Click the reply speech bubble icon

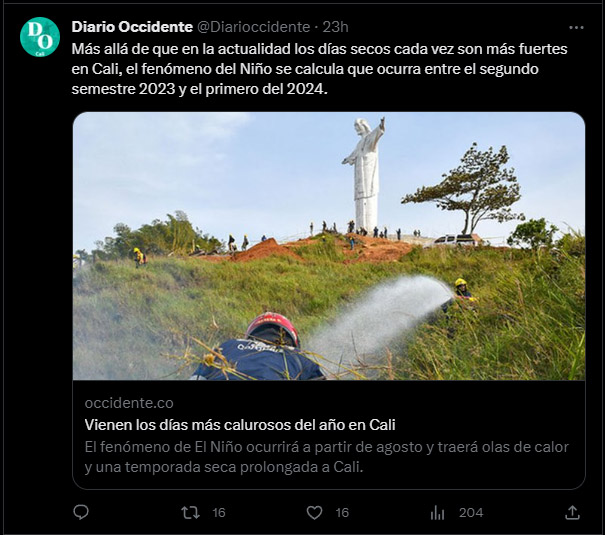[x=81, y=512]
